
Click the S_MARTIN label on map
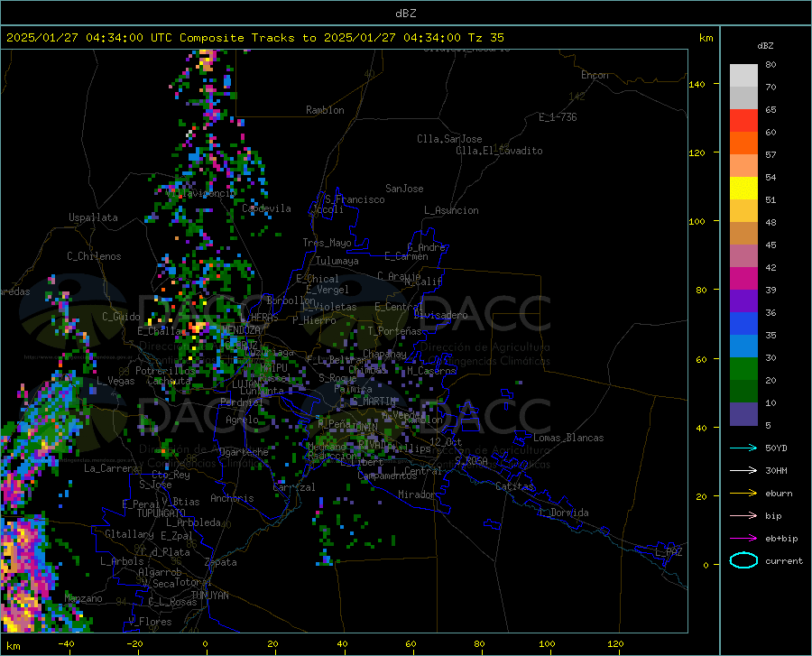[373, 402]
